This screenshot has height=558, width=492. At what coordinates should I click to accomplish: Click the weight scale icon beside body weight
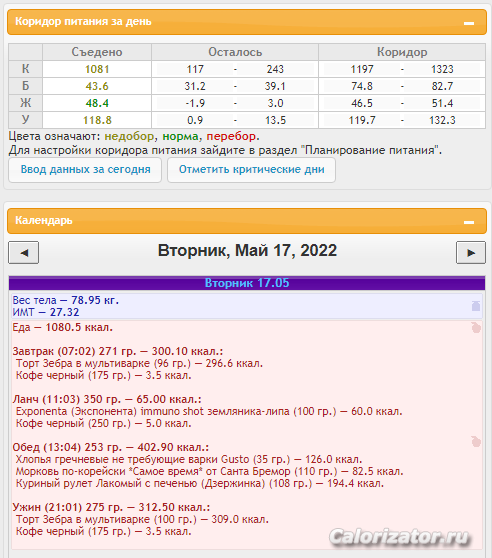476,306
